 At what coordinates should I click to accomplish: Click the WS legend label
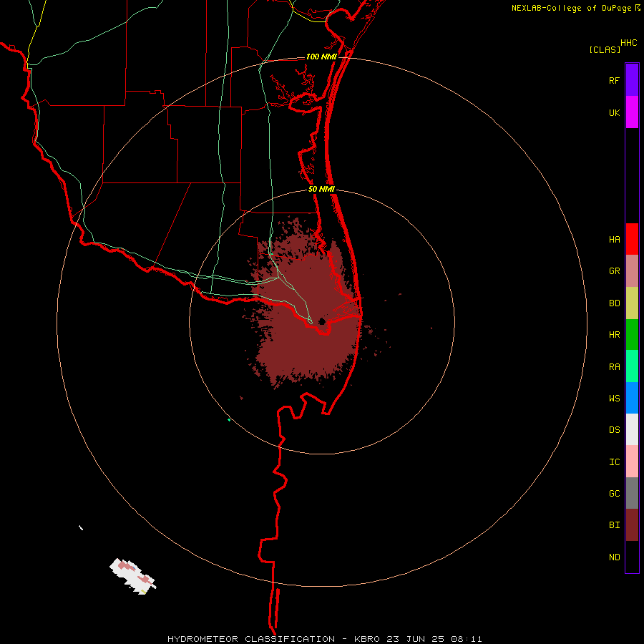point(614,399)
